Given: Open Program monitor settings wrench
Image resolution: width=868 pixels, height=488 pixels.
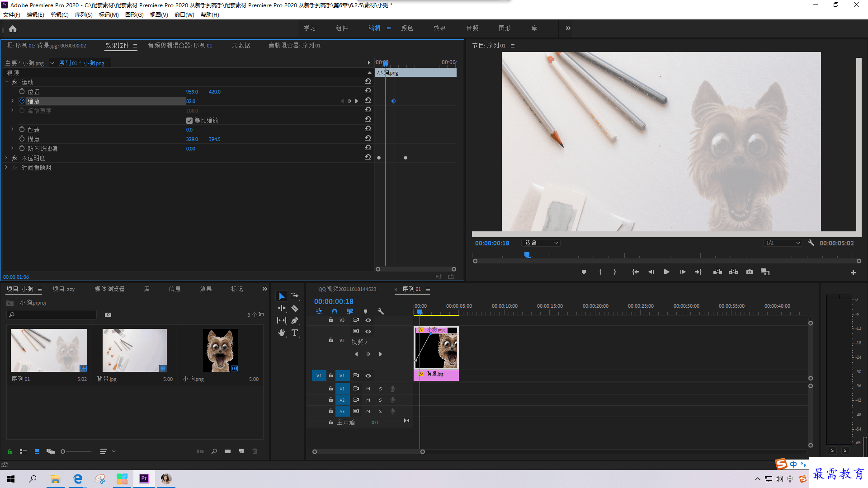Looking at the screenshot, I should click(811, 243).
